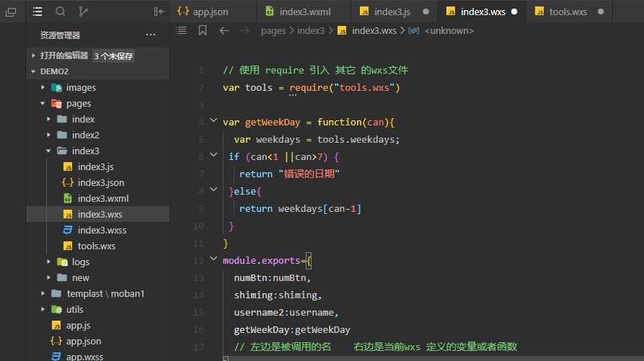Click getWeekDay:getWeekDay on line 16
The height and width of the screenshot is (361, 644).
(x=292, y=330)
